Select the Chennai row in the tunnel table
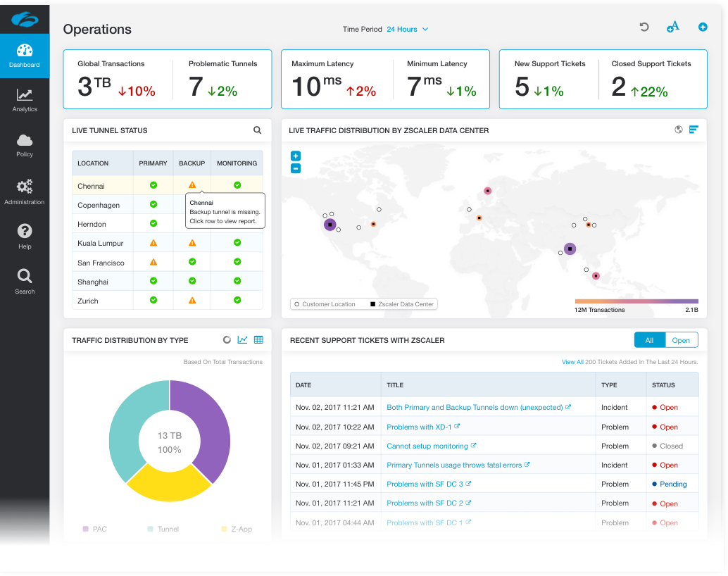Screen dimensions: 728x576 (x=103, y=186)
